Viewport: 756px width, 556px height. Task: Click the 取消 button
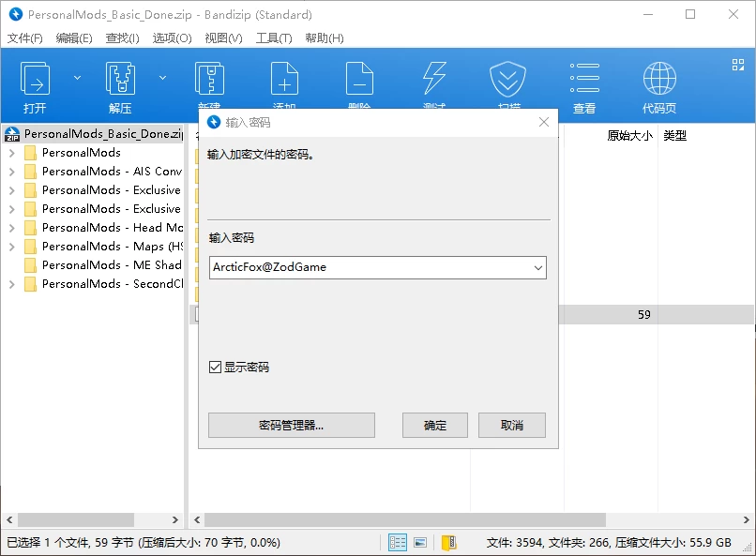pyautogui.click(x=512, y=425)
